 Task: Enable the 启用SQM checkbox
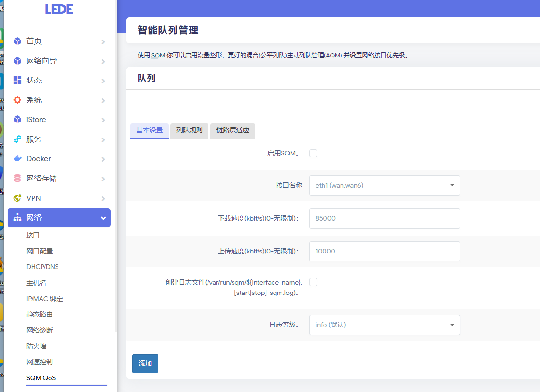pos(314,153)
